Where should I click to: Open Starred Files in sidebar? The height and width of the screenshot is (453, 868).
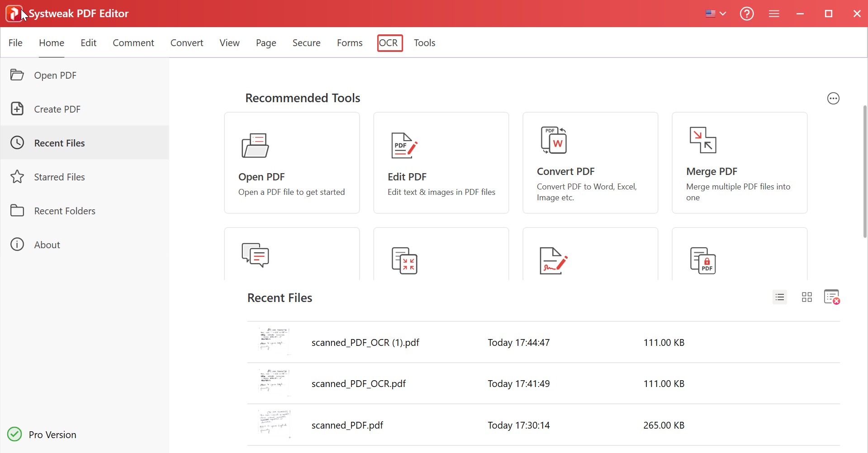(59, 177)
